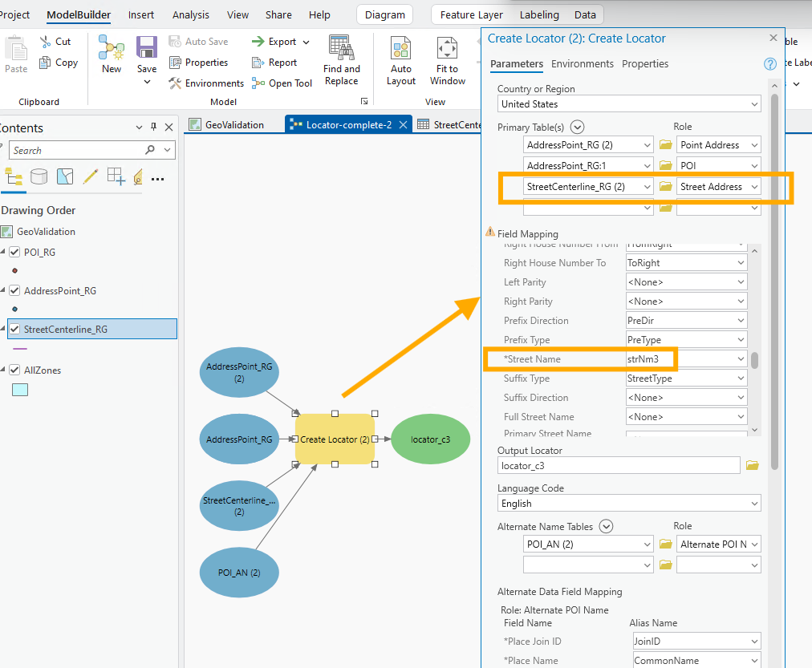
Task: Toggle AllZones layer checkbox
Action: (14, 370)
